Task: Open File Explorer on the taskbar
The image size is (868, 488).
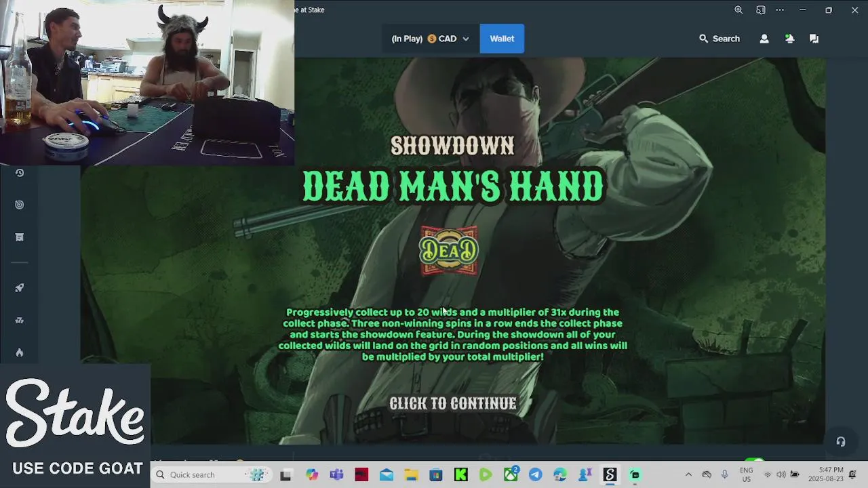Action: coord(411,475)
